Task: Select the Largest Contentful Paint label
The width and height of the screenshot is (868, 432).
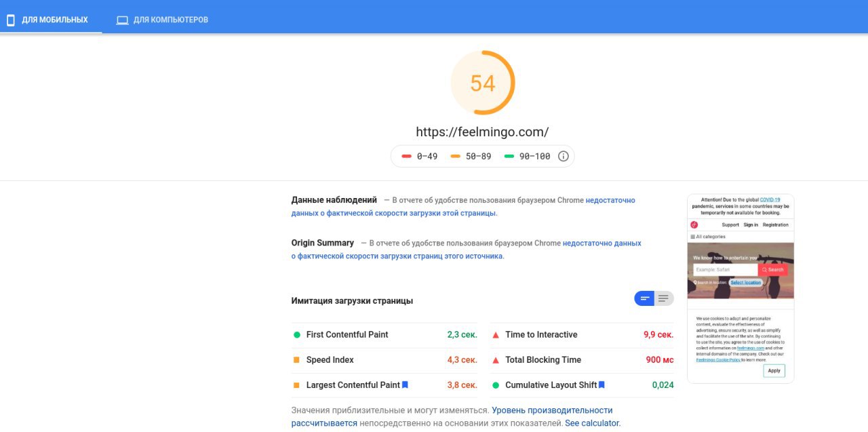Action: 353,385
